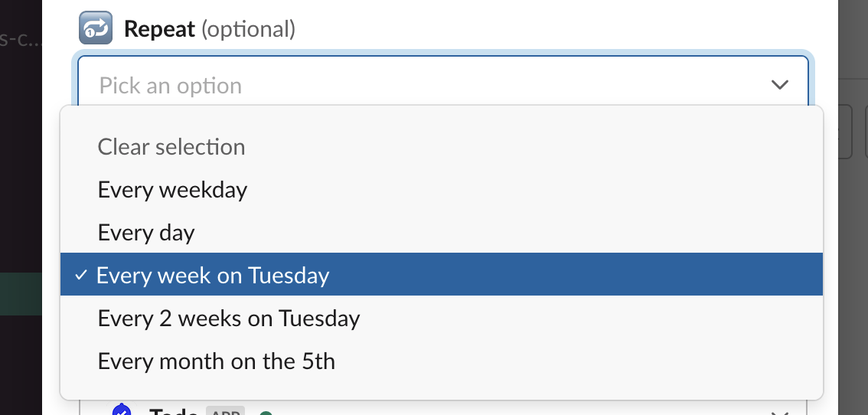
Task: Pick Every week on Tuesday
Action: (213, 275)
